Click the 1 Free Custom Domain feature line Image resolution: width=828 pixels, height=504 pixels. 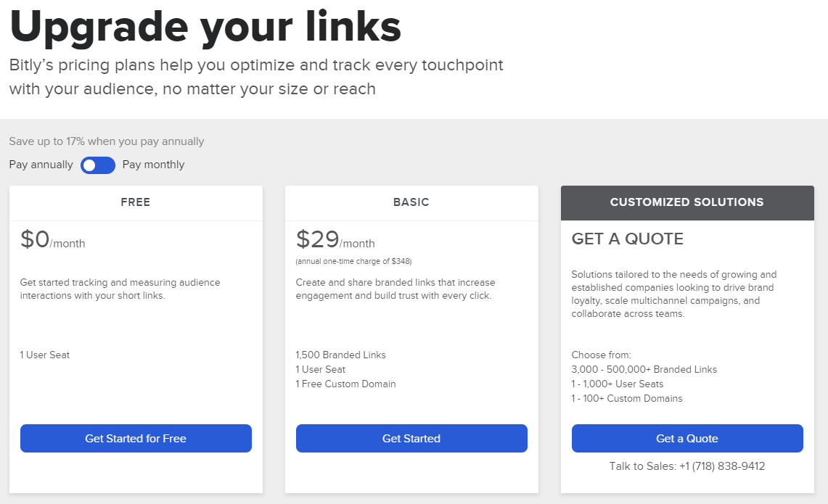(346, 384)
